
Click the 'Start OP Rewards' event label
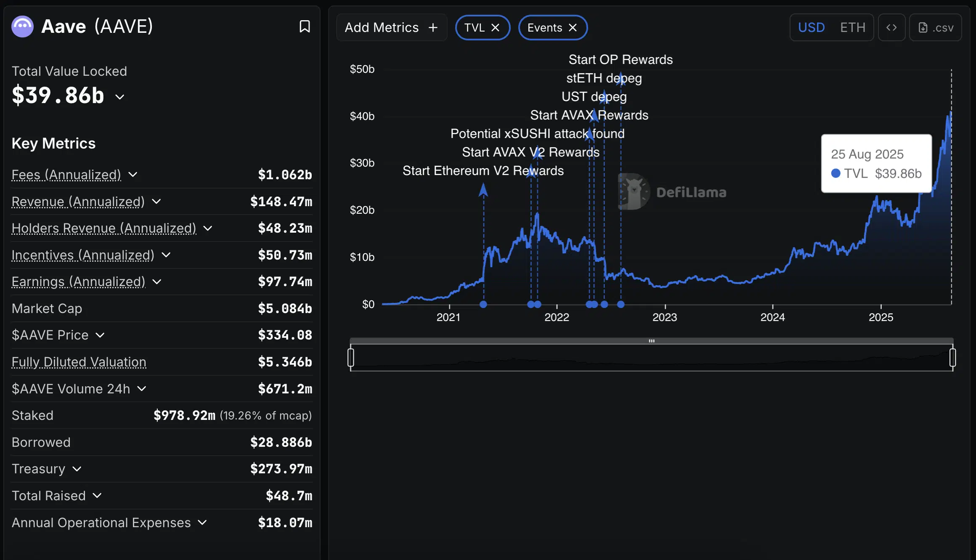(621, 60)
